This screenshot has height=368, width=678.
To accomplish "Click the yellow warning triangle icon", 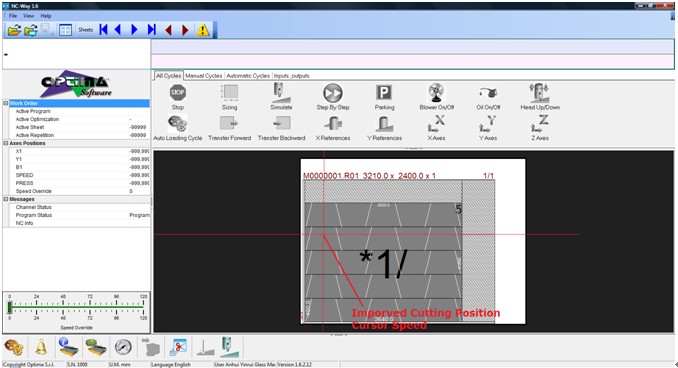I will (203, 30).
